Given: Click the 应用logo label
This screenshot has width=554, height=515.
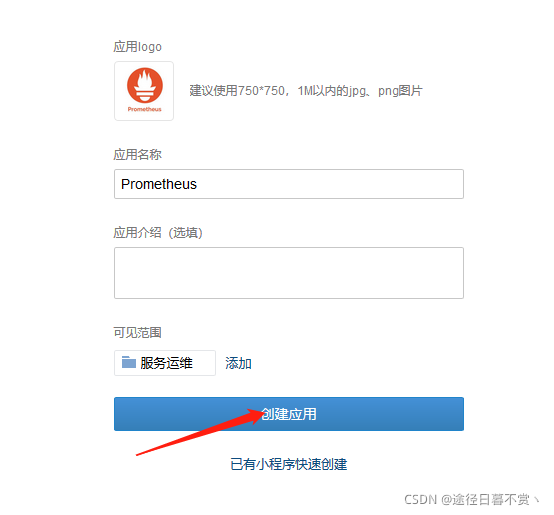Looking at the screenshot, I should [x=137, y=47].
